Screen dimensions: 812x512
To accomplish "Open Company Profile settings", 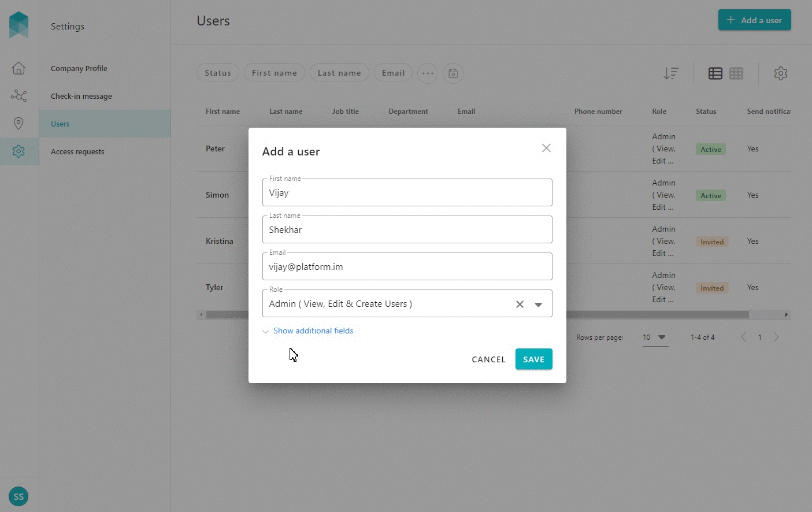I will click(79, 68).
